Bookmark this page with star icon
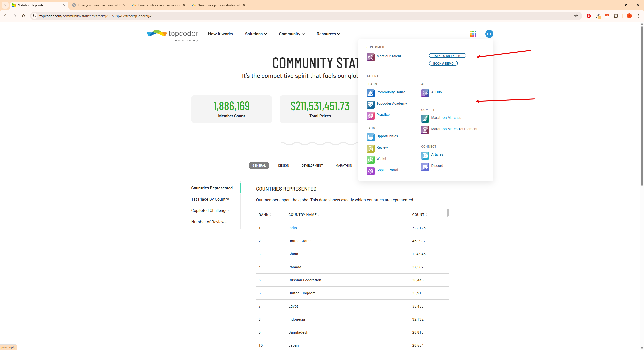The height and width of the screenshot is (350, 644). (576, 16)
